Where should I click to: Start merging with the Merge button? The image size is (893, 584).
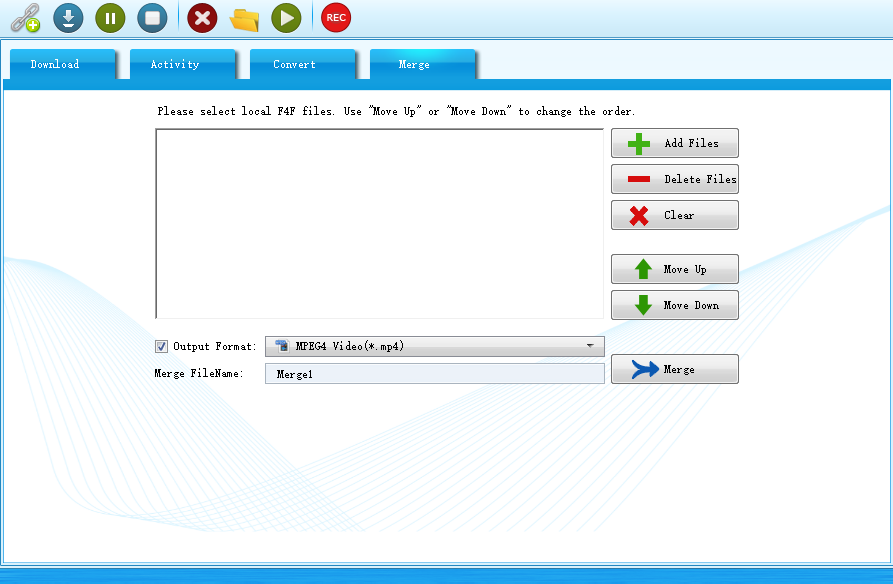click(675, 369)
